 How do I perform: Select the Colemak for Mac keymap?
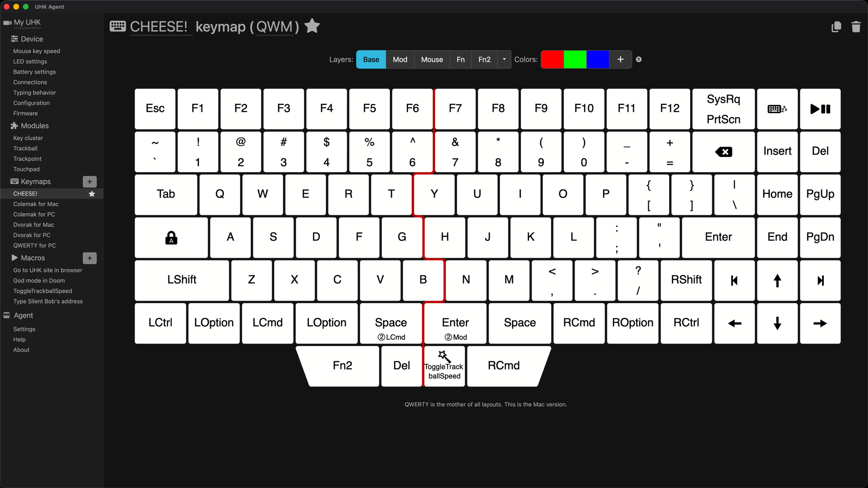(36, 204)
